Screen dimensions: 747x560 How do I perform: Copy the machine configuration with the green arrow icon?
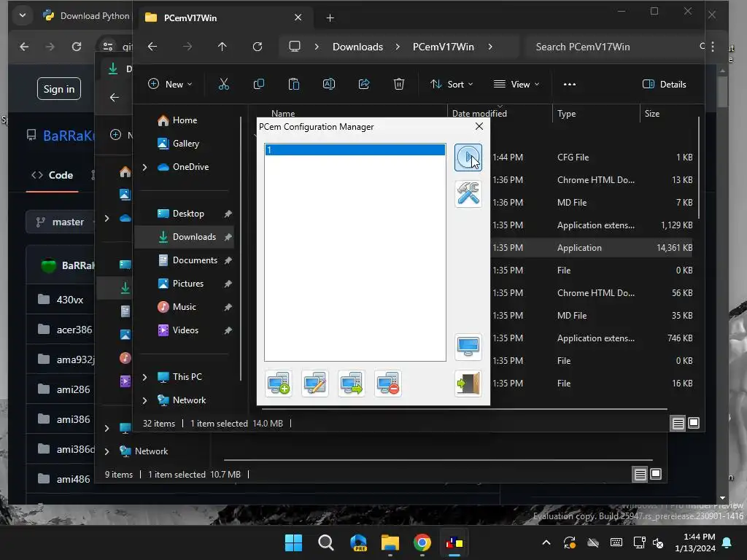[351, 384]
